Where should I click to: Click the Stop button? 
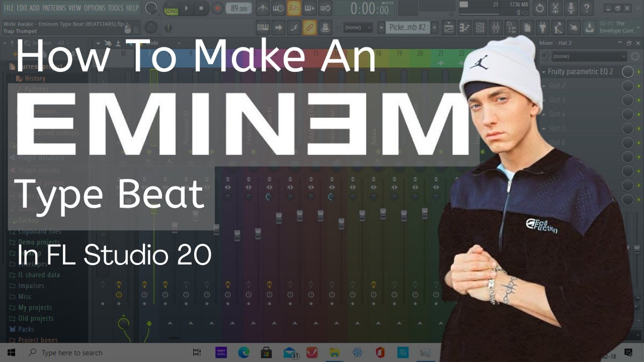click(202, 8)
